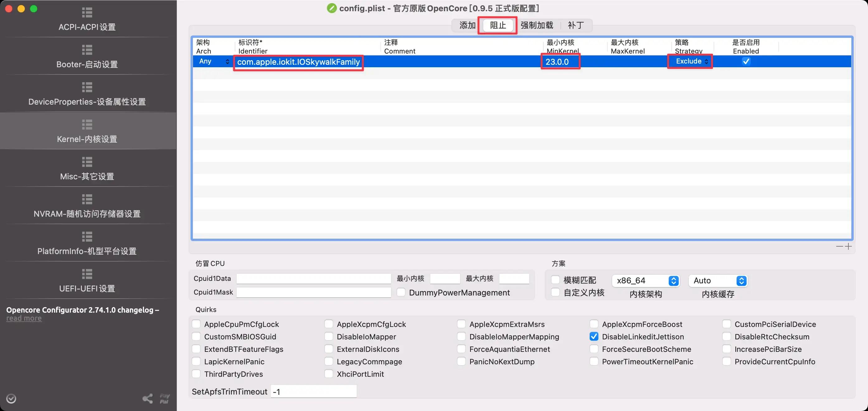Click the 仿冒CPU 最小内核 field

(445, 278)
